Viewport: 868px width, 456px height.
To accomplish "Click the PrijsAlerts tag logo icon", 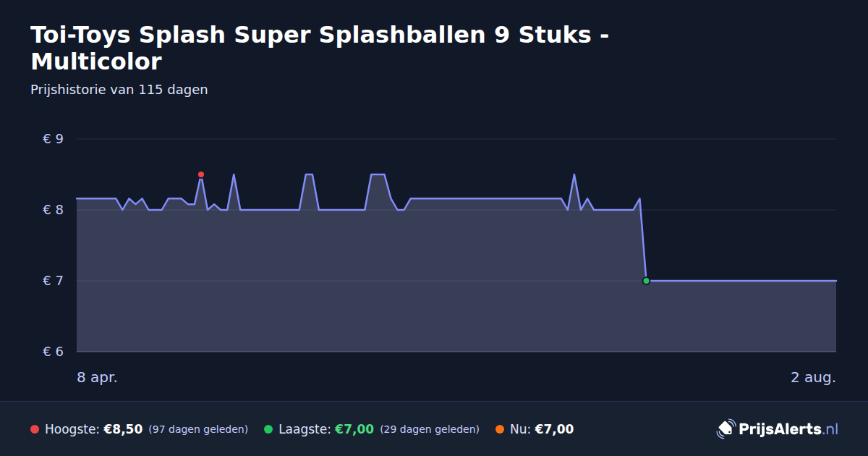I will 726,429.
